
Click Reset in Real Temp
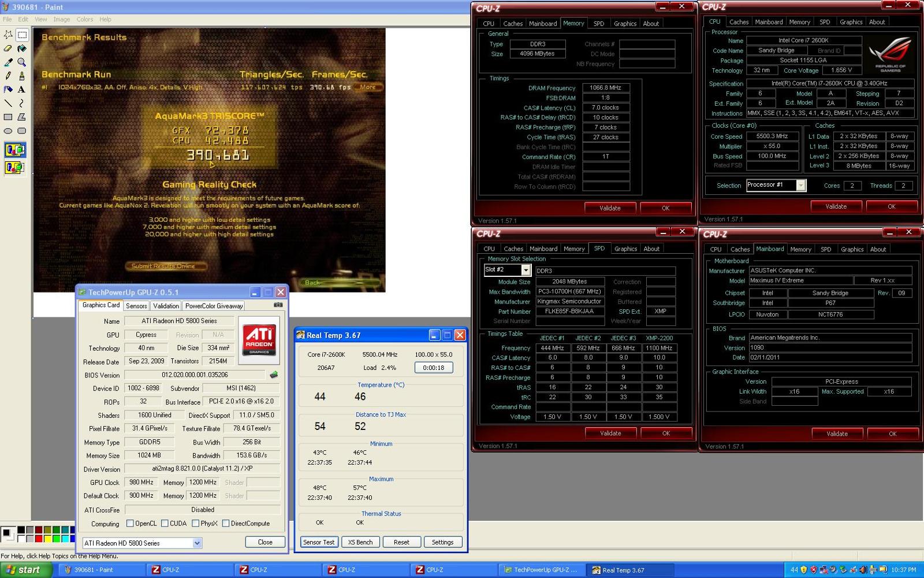pos(401,542)
